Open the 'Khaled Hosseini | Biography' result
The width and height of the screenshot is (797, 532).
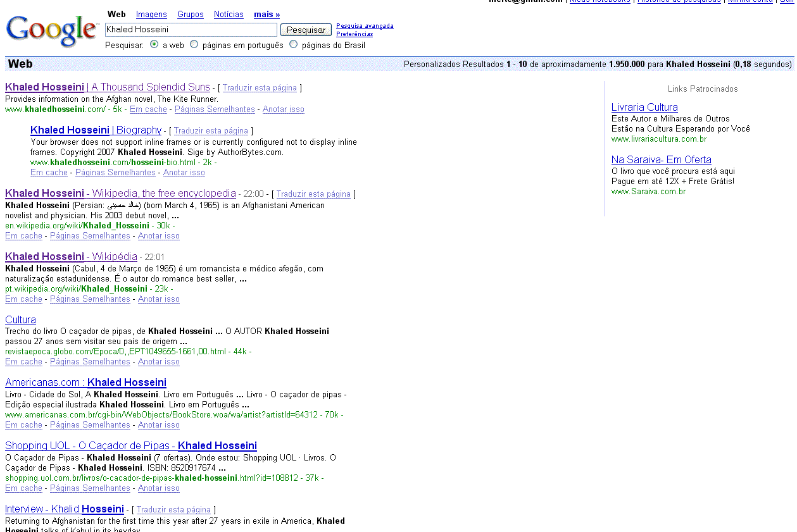tap(96, 130)
